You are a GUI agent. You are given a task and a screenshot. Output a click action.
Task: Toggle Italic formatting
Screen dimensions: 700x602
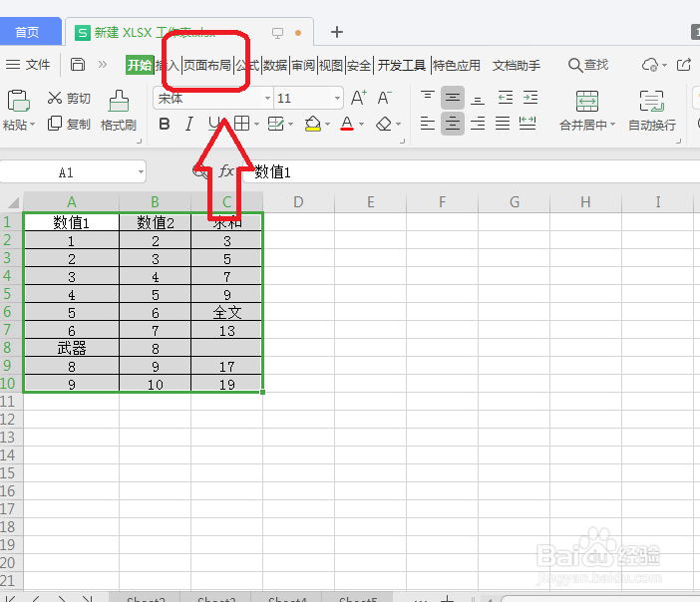[189, 124]
